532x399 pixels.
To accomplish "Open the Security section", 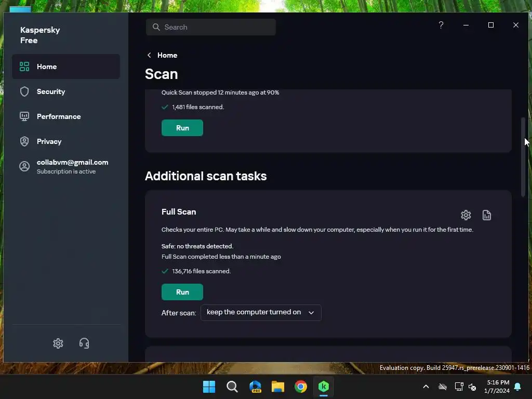I will pos(66,91).
